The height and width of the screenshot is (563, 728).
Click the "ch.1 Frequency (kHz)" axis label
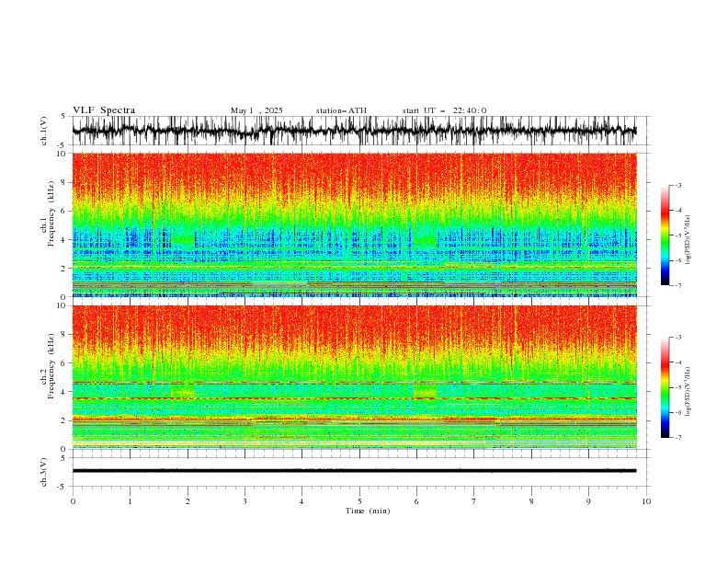(49, 213)
